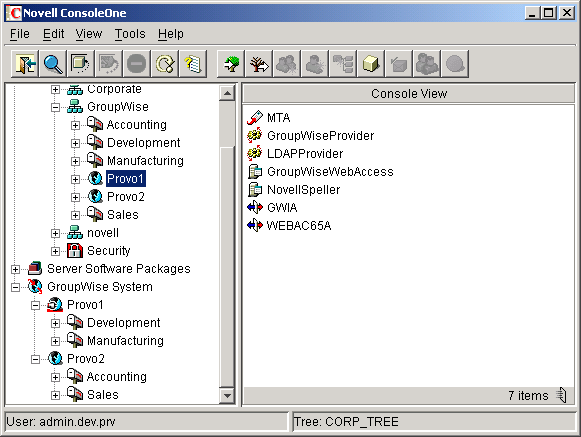
Task: Click the refresh circular arrow toolbar icon
Action: (165, 64)
